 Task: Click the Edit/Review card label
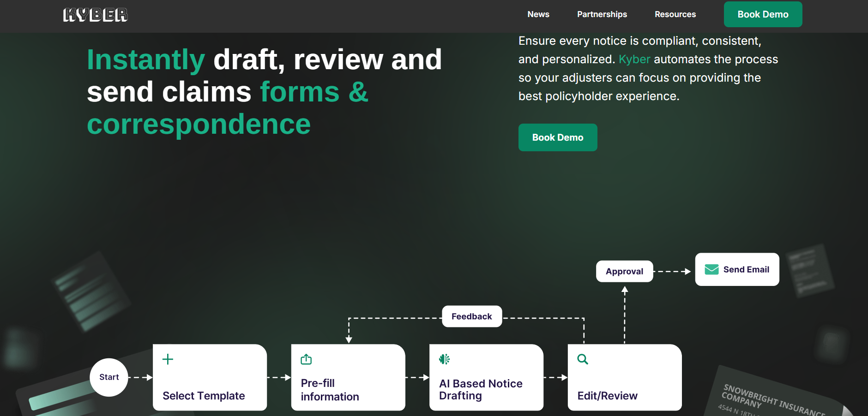pos(607,396)
